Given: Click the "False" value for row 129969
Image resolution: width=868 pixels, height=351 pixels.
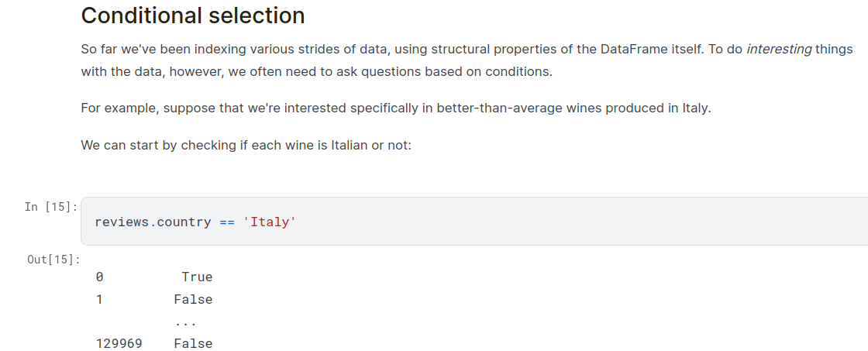Looking at the screenshot, I should click(x=193, y=343).
